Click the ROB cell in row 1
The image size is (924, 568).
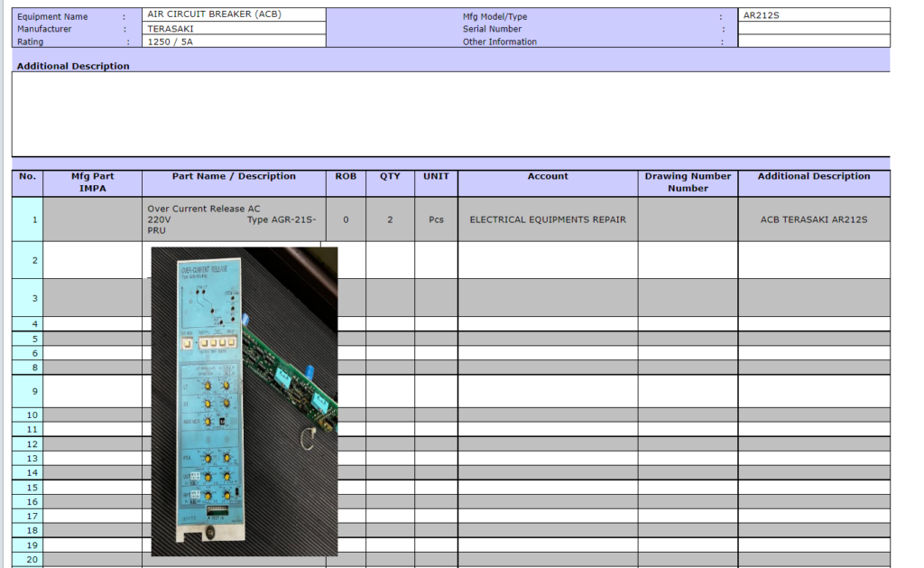point(346,219)
